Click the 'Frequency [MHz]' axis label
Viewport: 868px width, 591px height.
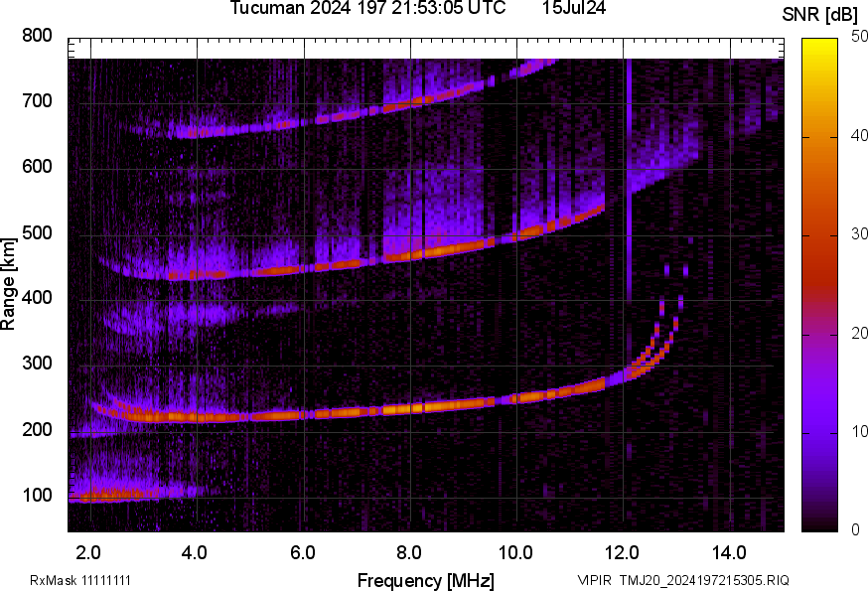coord(426,580)
